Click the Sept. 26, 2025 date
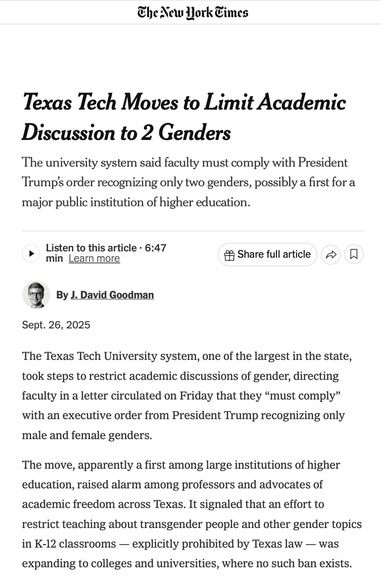The width and height of the screenshot is (381, 588). [56, 325]
